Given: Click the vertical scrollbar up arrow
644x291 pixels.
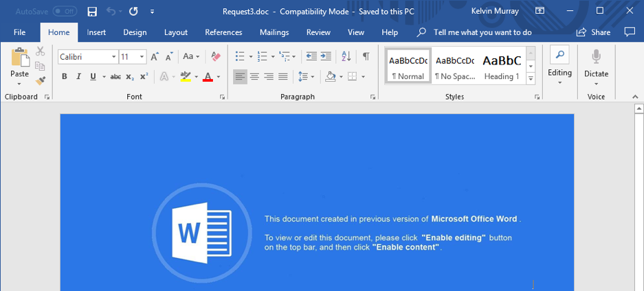Looking at the screenshot, I should coord(639,108).
